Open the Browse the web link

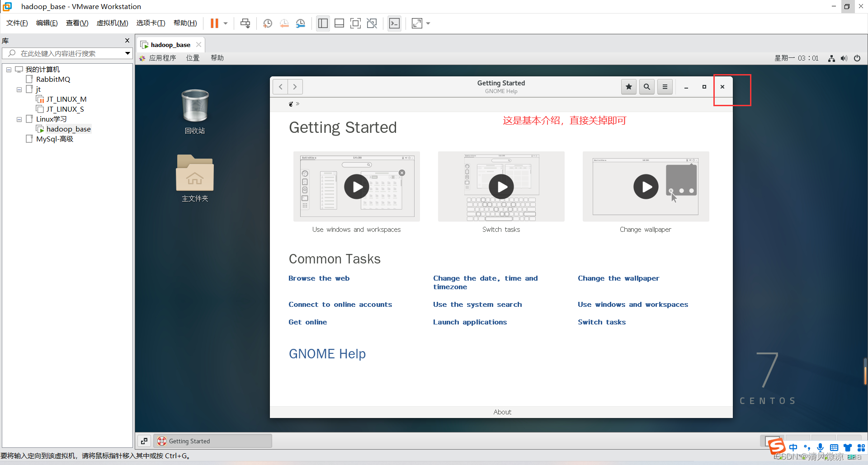click(319, 278)
